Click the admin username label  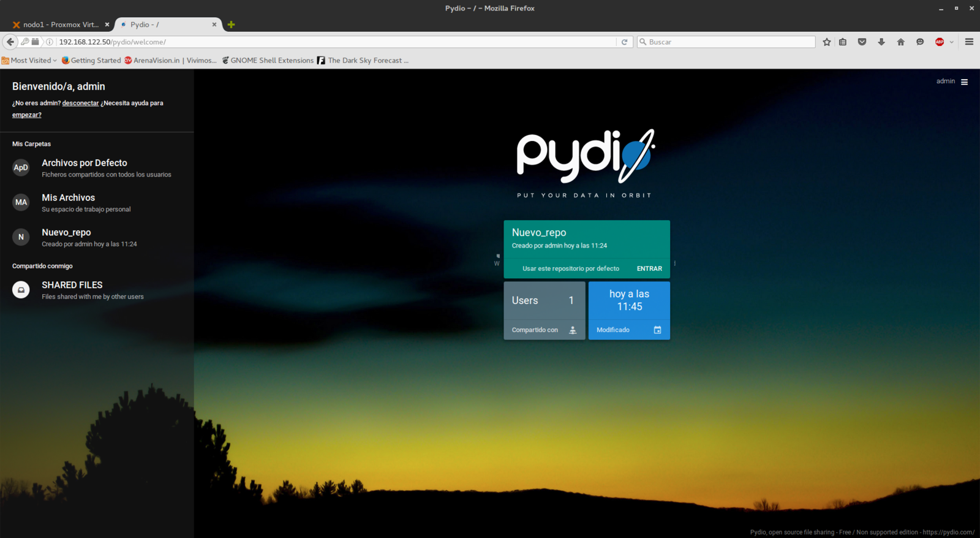[946, 81]
